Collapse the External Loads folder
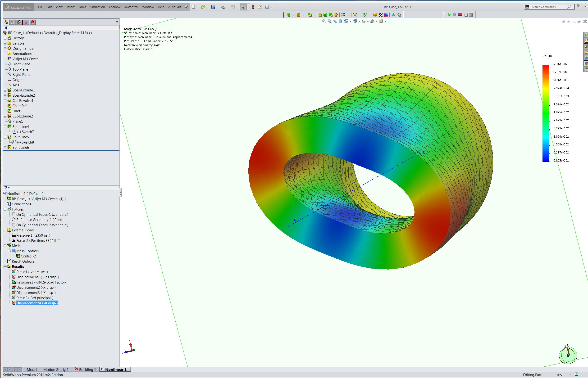The width and height of the screenshot is (588, 378). click(5, 230)
